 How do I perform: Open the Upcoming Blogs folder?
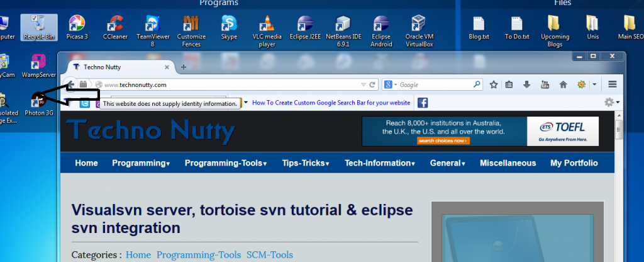coord(555,31)
